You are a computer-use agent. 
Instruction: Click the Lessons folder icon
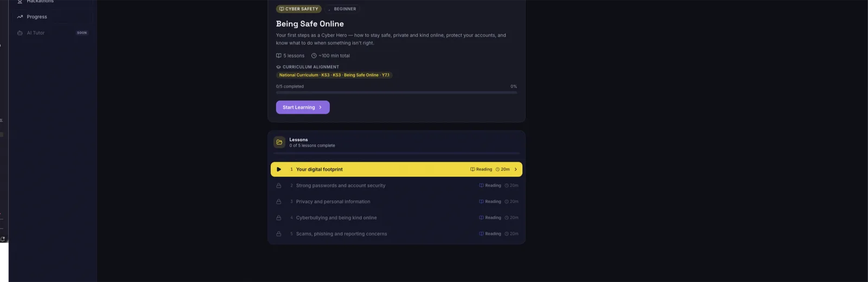279,142
